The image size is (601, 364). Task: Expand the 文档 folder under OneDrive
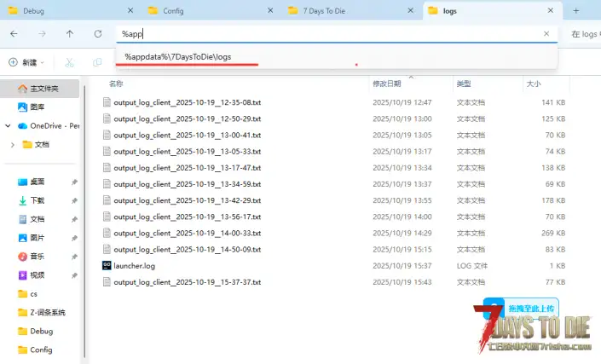pos(14,145)
